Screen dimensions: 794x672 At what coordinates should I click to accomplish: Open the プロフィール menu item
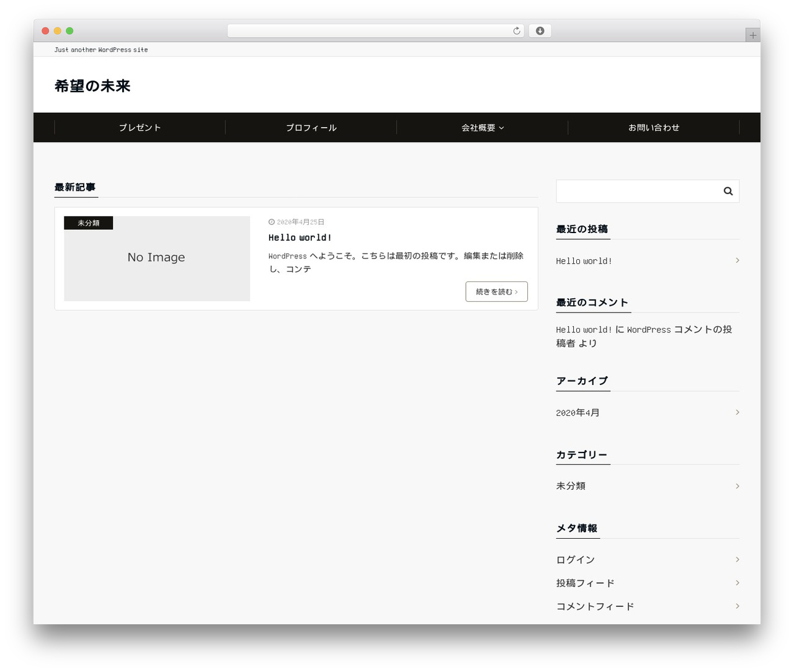click(311, 128)
